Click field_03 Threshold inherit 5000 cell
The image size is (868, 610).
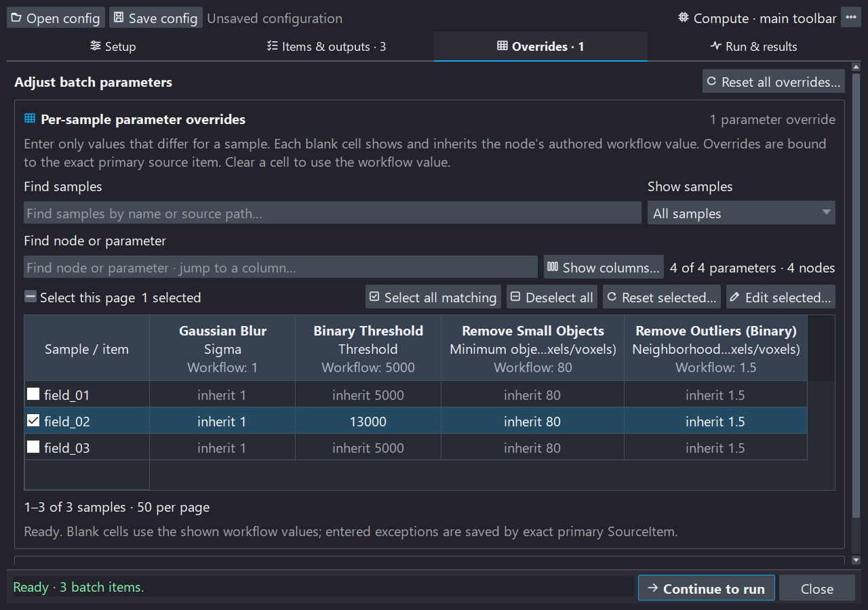[x=368, y=447]
